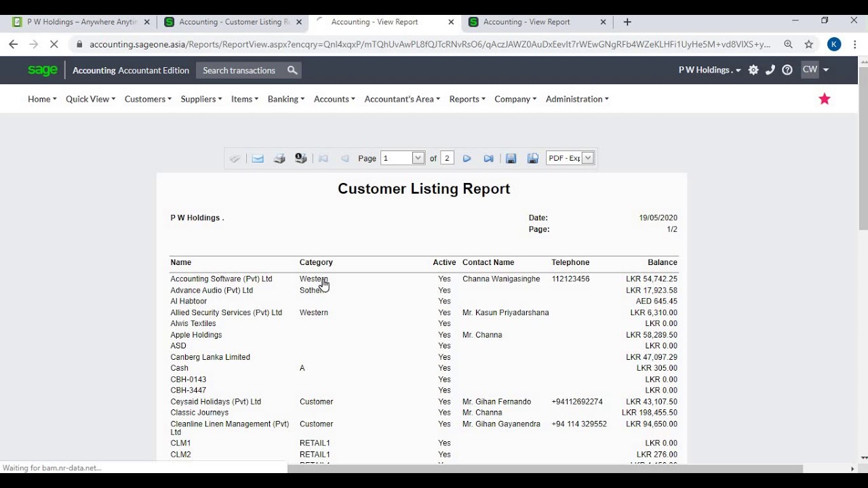868x488 pixels.
Task: Click Advance Audio (Pvt) Ltd name
Action: (x=212, y=290)
